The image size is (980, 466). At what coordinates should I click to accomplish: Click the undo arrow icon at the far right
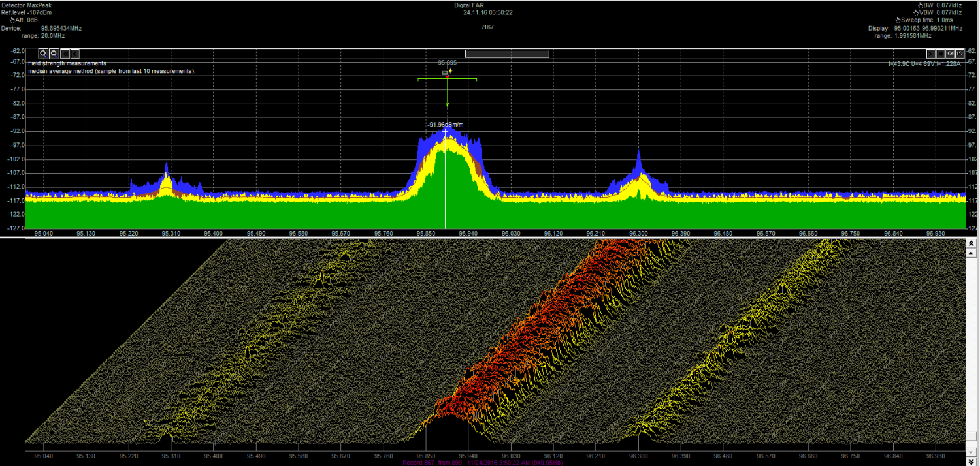(960, 54)
